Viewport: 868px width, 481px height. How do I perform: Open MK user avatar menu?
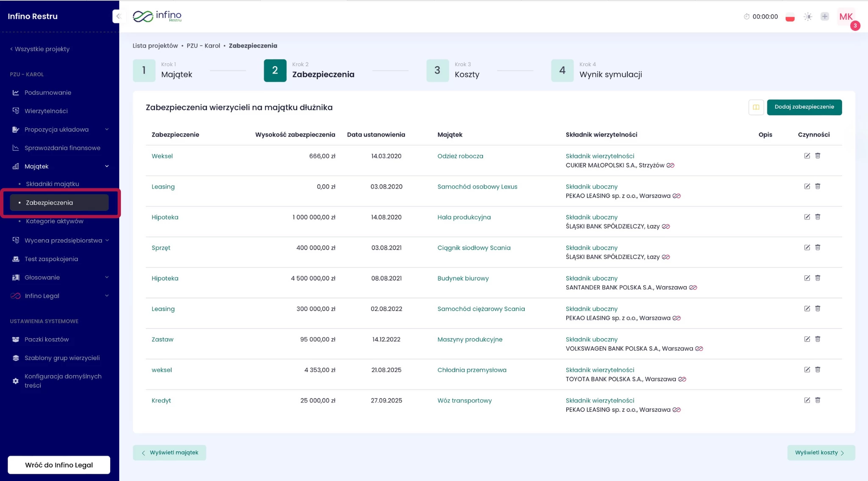point(846,17)
